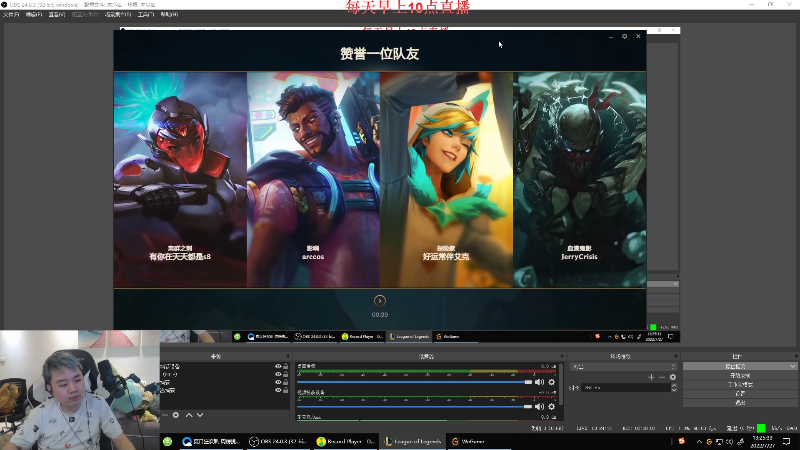Screen dimensions: 800x450
Task: Toggle the lock on the third source row
Action: 286,382
